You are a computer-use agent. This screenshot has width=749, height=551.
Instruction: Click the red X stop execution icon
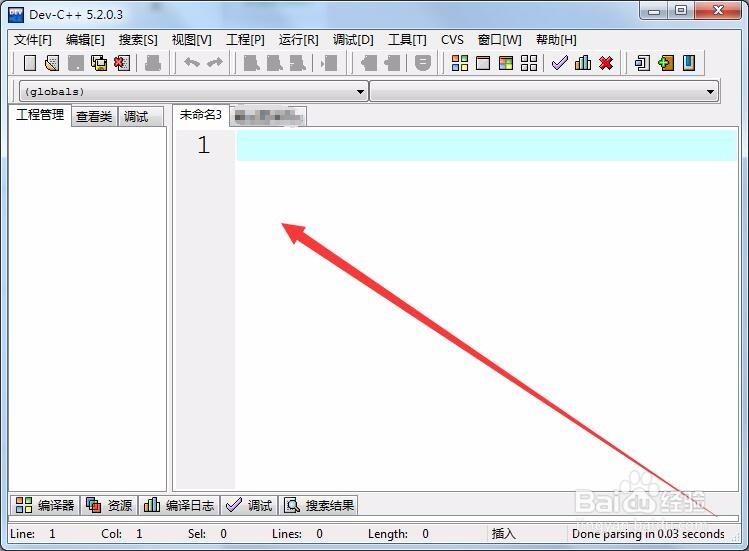(606, 63)
